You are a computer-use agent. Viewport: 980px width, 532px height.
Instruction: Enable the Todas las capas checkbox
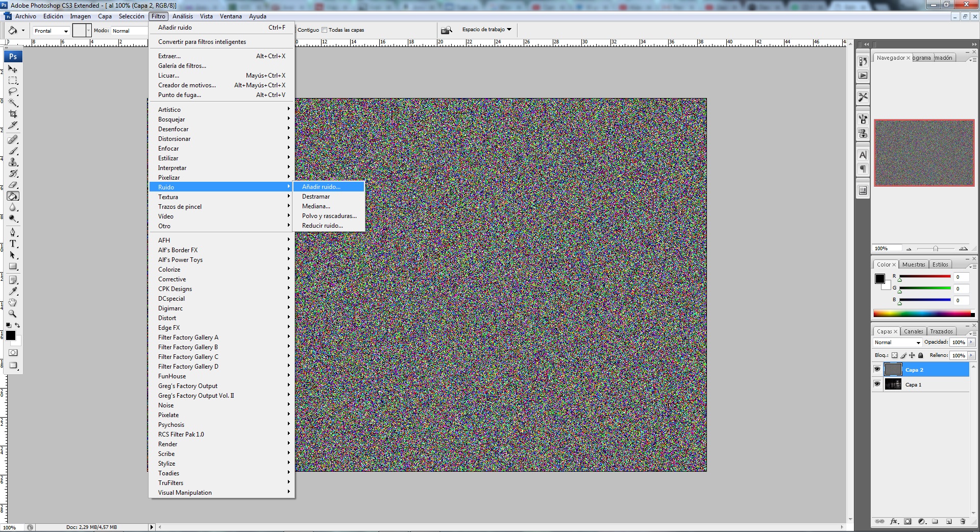(x=325, y=30)
